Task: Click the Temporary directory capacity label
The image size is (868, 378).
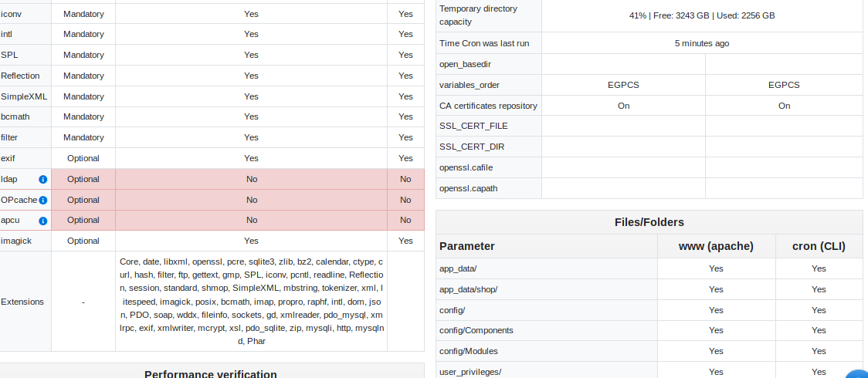Action: tap(478, 15)
